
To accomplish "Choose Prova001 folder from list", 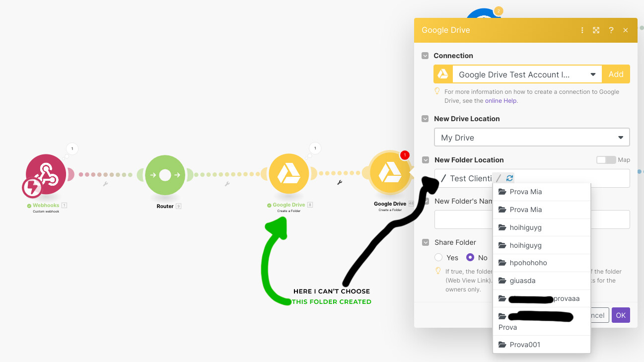I will pos(542,345).
